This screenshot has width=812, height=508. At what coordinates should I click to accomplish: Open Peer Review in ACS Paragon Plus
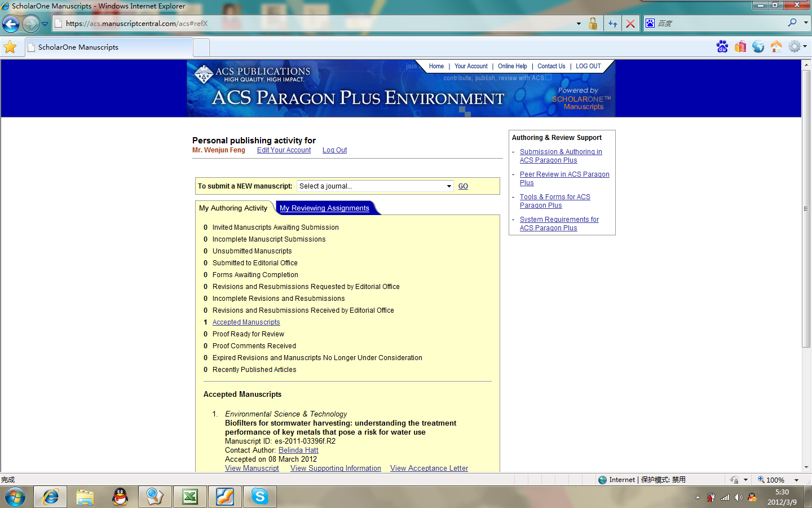[x=564, y=178]
